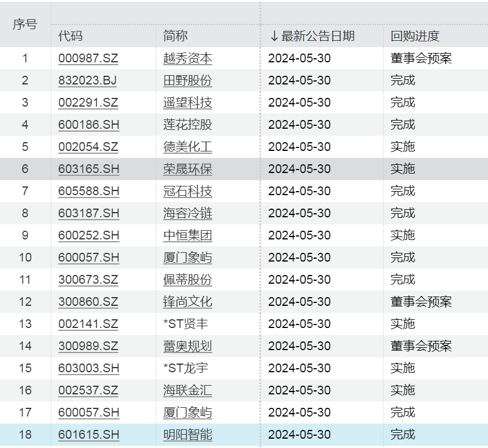Open stock code link 832023.BJ
The image size is (488, 448).
tap(87, 80)
